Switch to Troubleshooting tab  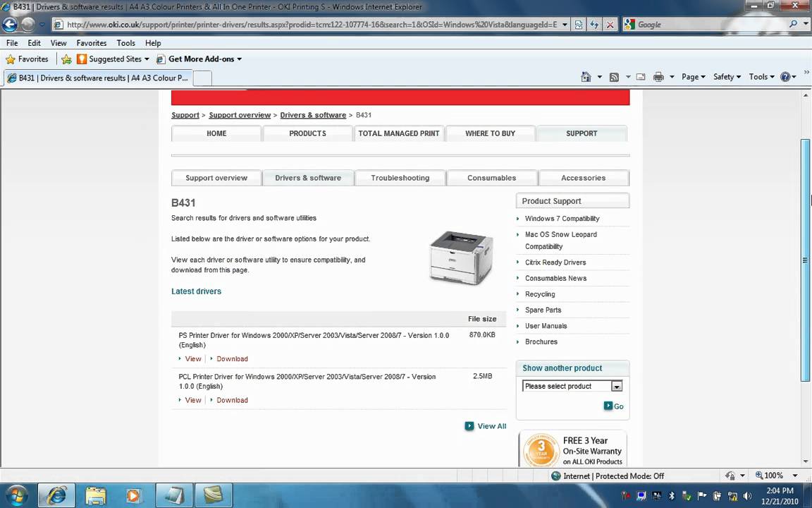(x=400, y=178)
